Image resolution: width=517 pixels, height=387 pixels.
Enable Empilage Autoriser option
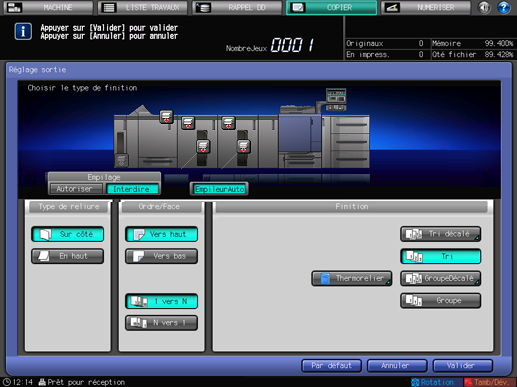pyautogui.click(x=75, y=189)
